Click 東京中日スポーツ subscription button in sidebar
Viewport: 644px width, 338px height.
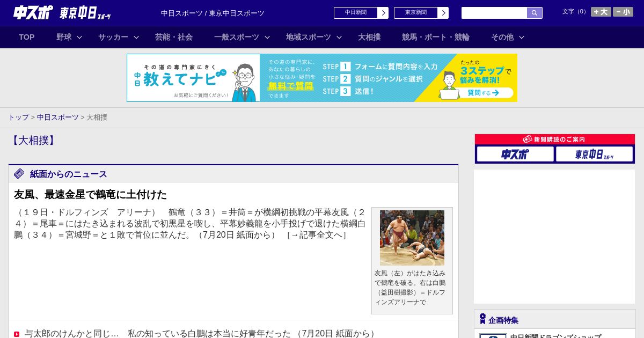point(594,154)
